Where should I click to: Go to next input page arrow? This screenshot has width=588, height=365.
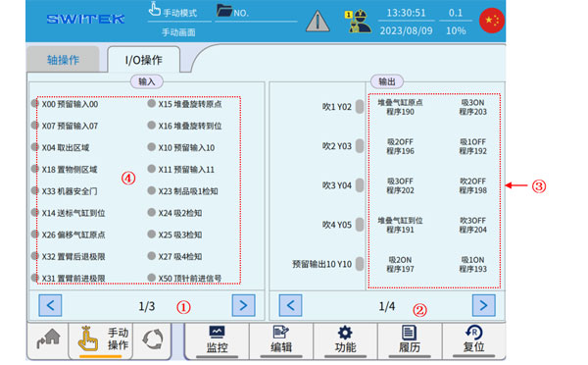243,305
